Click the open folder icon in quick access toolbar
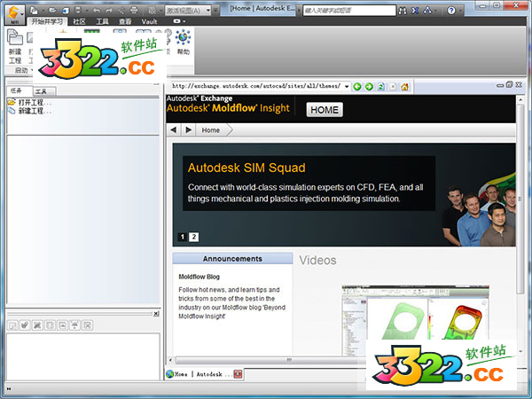Screen dimensions: 532x399 point(52,11)
